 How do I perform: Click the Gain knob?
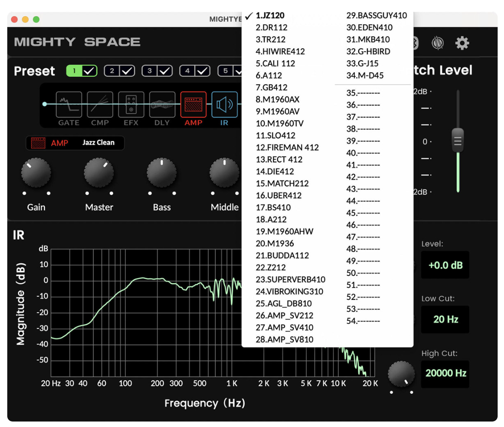click(x=36, y=173)
